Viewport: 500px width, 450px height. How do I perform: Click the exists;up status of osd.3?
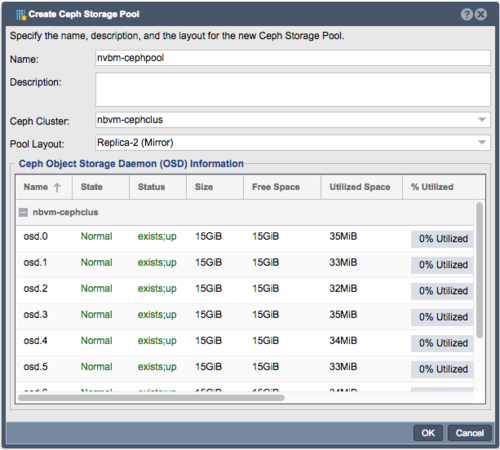coord(157,315)
